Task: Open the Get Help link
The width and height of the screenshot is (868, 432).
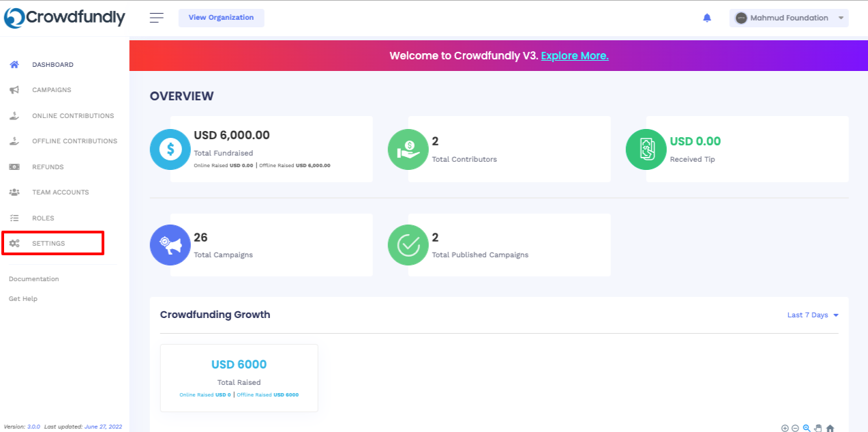Action: coord(23,299)
